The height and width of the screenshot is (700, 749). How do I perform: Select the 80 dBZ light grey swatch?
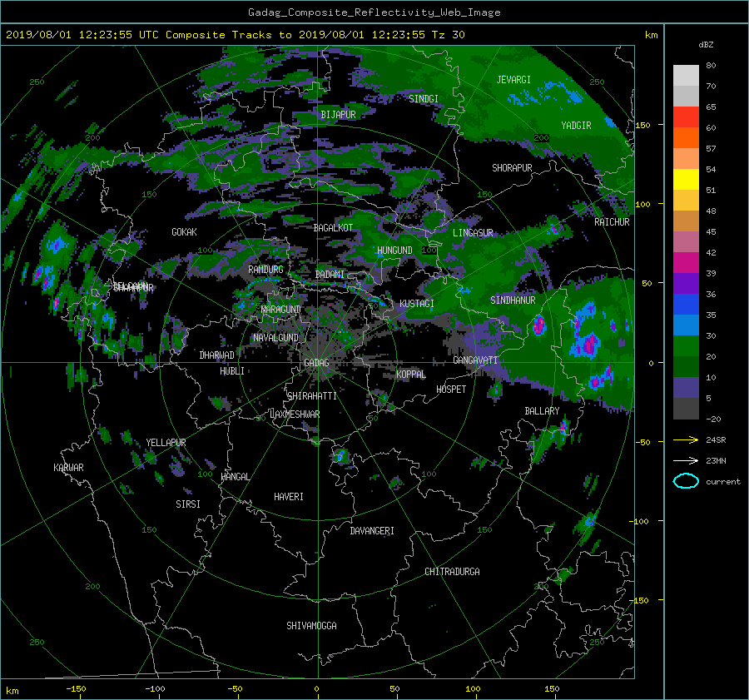686,75
